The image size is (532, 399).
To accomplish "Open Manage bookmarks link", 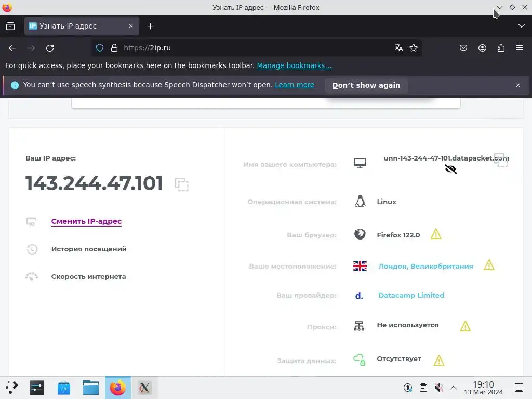I will (294, 65).
